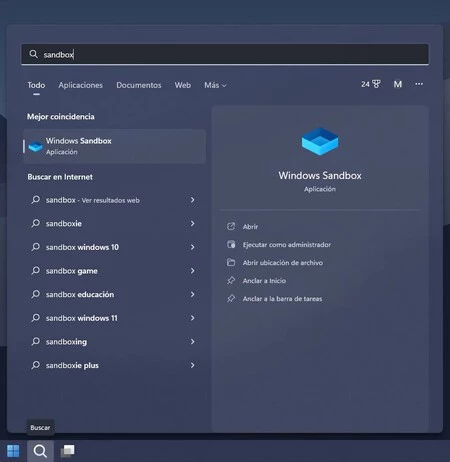450x462 pixels.
Task: Switch to the Aplicaciones tab
Action: 81,85
